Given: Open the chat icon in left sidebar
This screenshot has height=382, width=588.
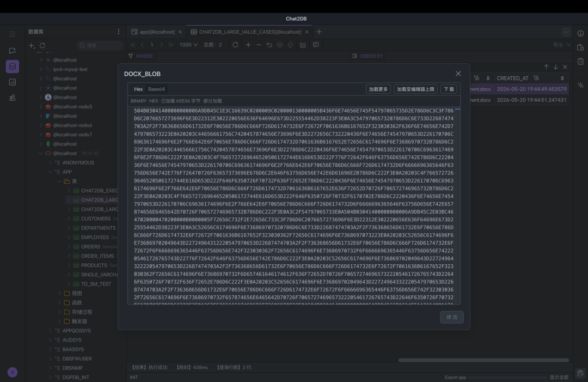Looking at the screenshot, I should 13,51.
